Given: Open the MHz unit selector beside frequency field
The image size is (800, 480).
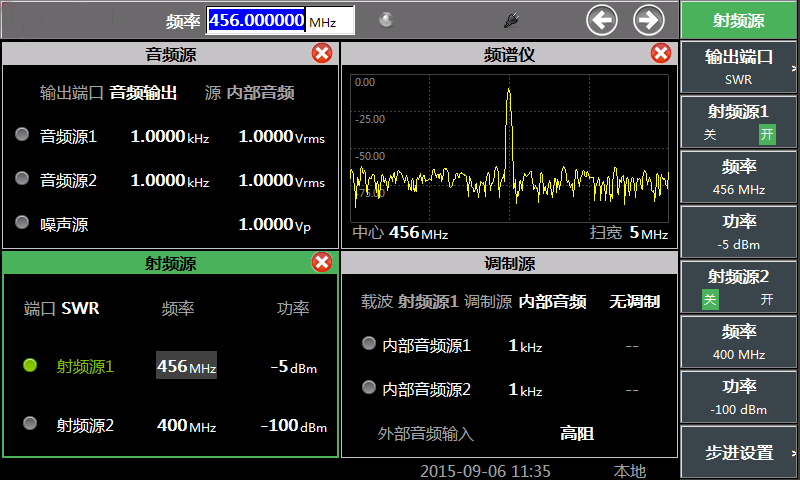Looking at the screenshot, I should point(329,21).
